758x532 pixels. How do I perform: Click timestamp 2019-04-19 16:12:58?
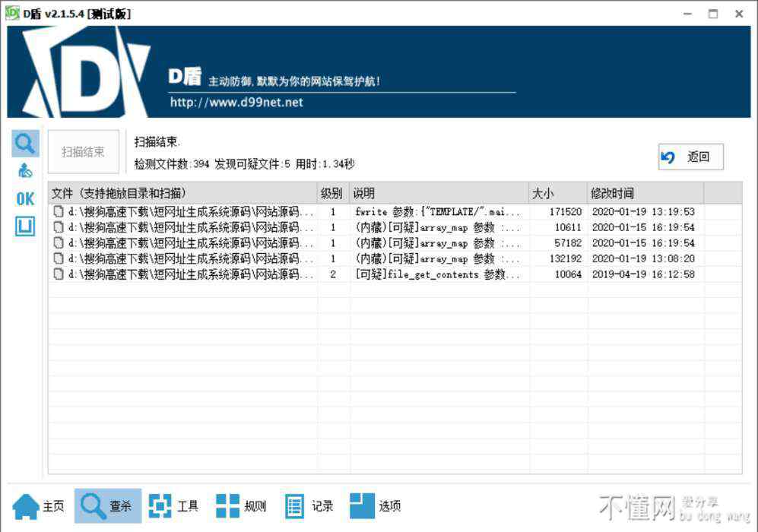(643, 274)
